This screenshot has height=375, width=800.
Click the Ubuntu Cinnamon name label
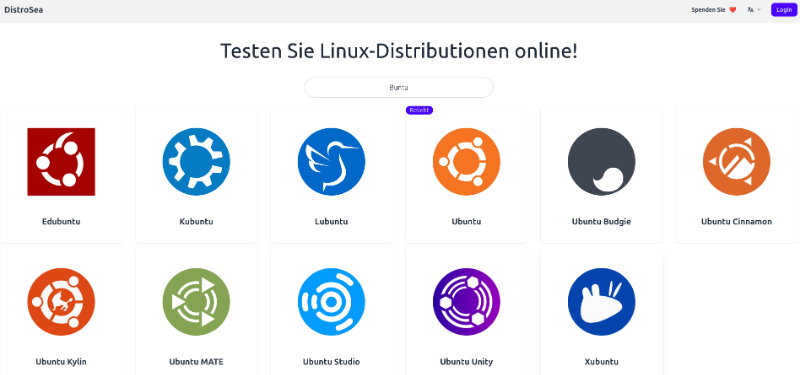click(x=736, y=221)
